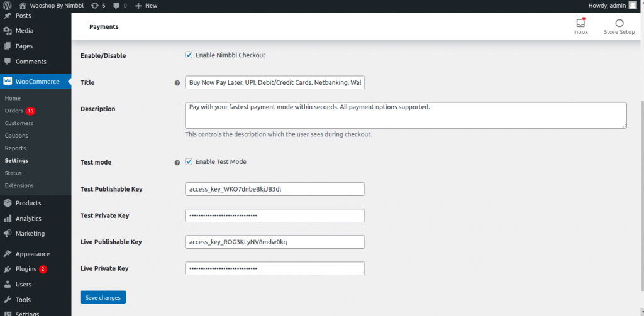Click the home icon beside Wooshop By Nimbbl
This screenshot has height=316, width=644.
click(x=23, y=6)
